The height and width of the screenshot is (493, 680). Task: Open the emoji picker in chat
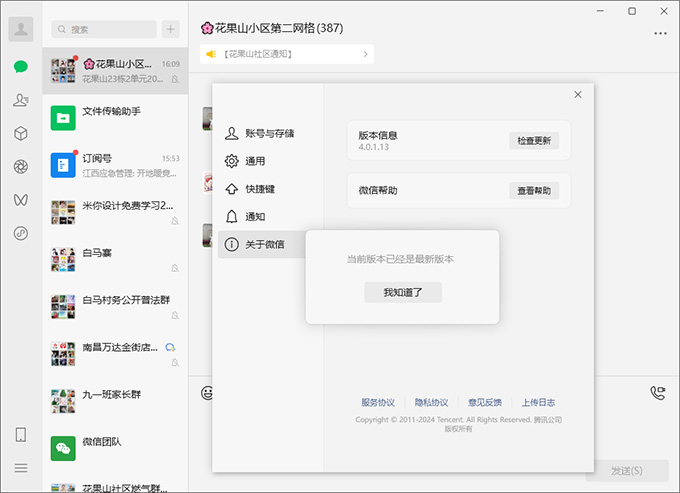click(x=207, y=393)
